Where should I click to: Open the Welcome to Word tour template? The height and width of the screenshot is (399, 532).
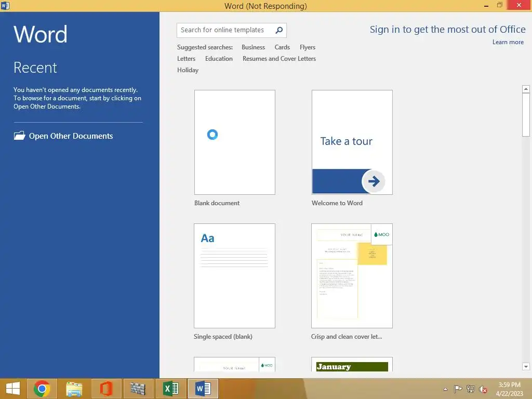coord(352,142)
